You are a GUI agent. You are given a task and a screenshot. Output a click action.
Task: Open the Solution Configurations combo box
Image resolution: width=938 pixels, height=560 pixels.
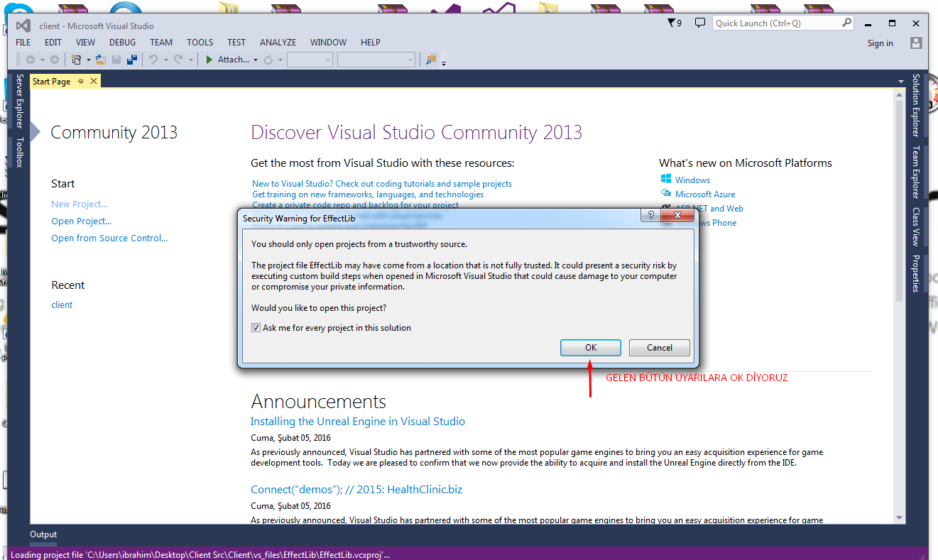tap(310, 60)
